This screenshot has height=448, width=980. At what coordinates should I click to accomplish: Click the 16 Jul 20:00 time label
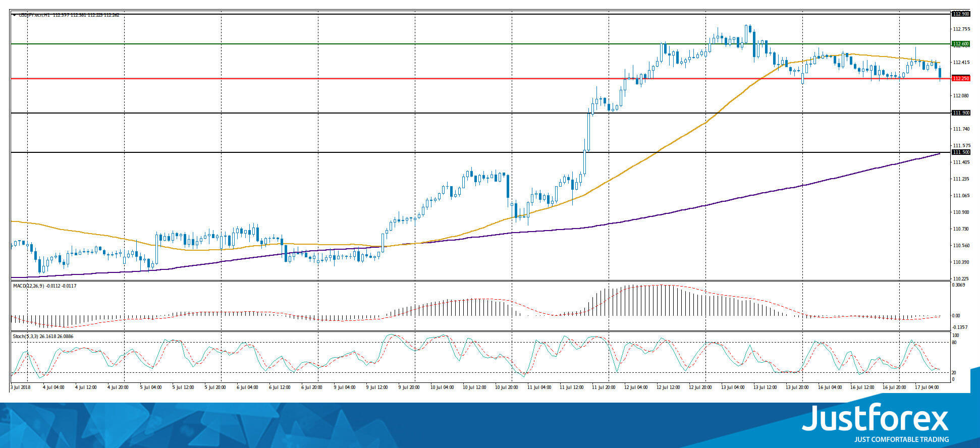pos(895,387)
